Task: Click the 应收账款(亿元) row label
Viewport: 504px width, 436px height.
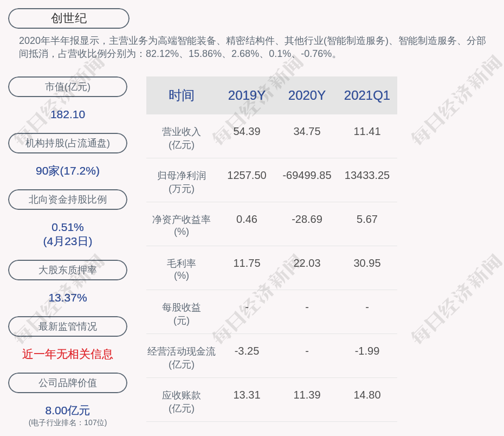Action: (x=182, y=402)
